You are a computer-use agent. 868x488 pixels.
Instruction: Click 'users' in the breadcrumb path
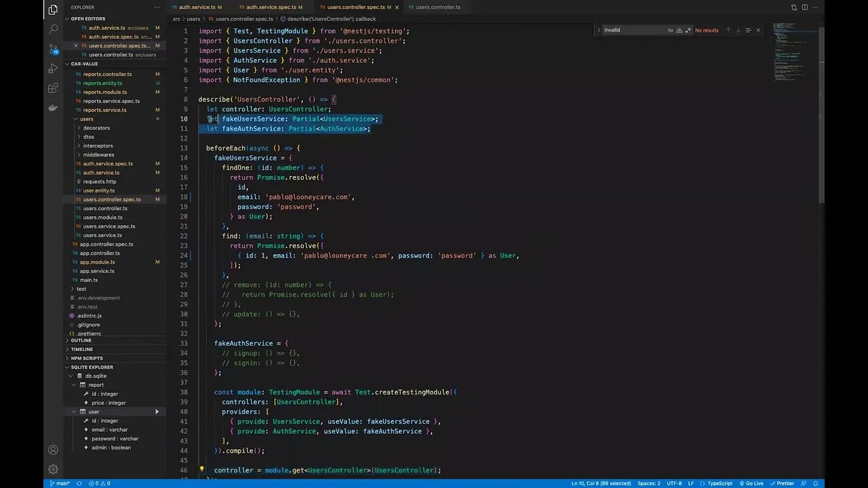click(x=193, y=19)
